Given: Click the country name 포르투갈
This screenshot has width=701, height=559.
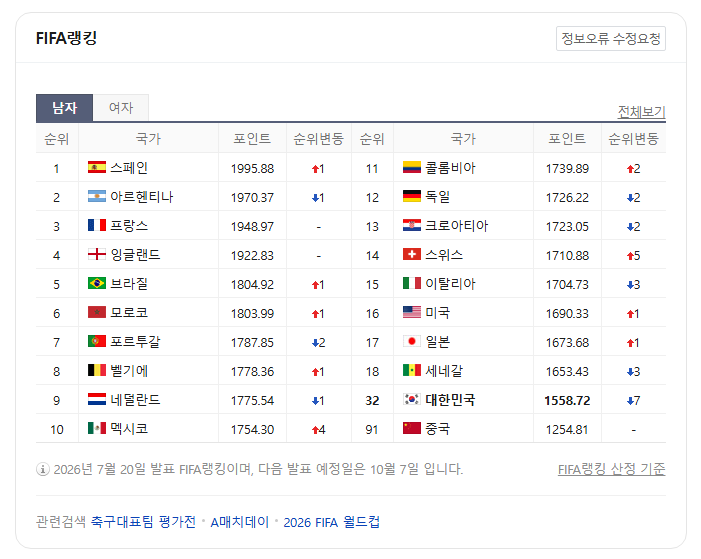Looking at the screenshot, I should (x=135, y=342).
